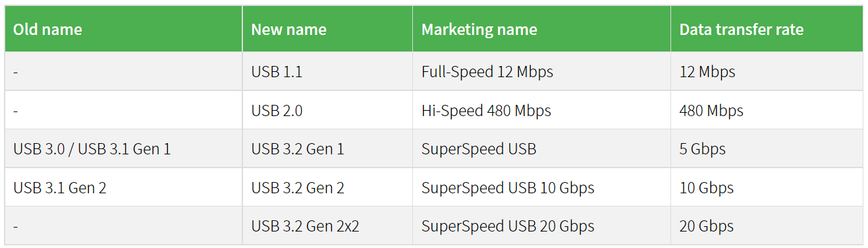
Task: Click the "Old name" column header
Action: point(123,29)
